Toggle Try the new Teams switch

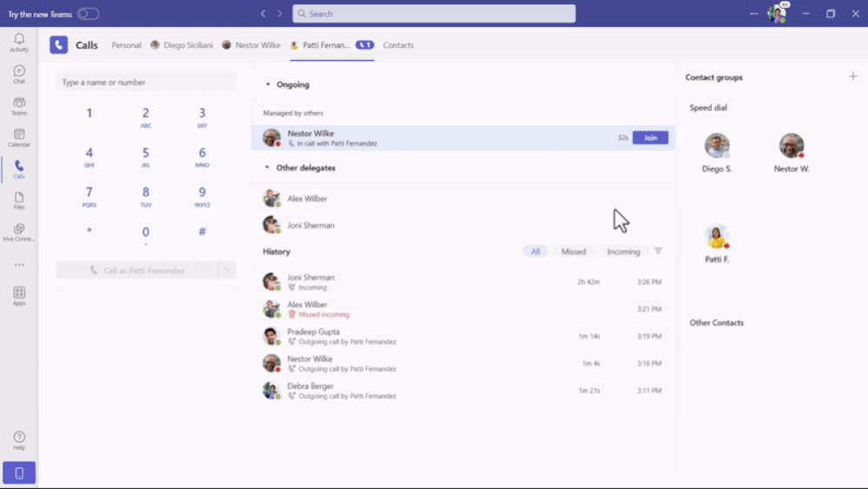tap(88, 14)
